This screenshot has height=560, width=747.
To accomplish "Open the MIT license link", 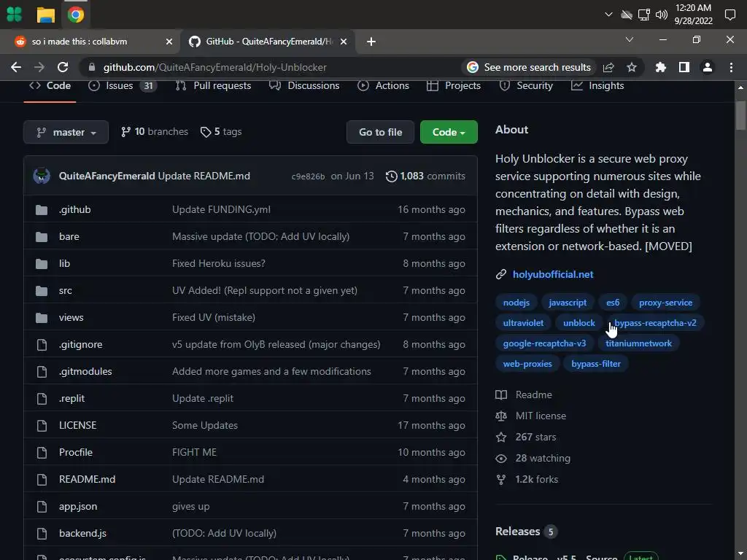I will tap(531, 416).
